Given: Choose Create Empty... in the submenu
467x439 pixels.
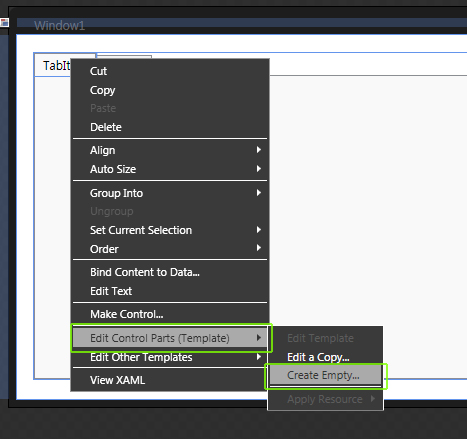Looking at the screenshot, I should tap(325, 375).
